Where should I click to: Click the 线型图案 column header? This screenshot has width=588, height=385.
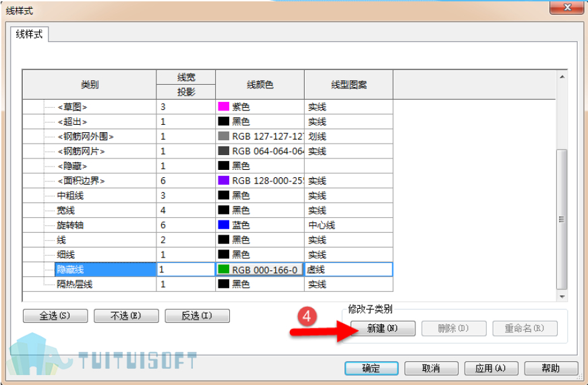349,85
